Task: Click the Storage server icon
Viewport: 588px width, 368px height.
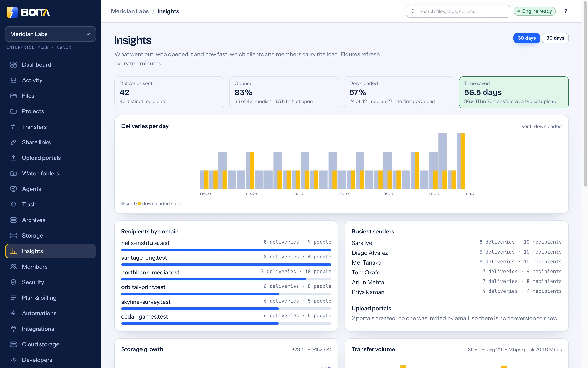Action: click(13, 236)
